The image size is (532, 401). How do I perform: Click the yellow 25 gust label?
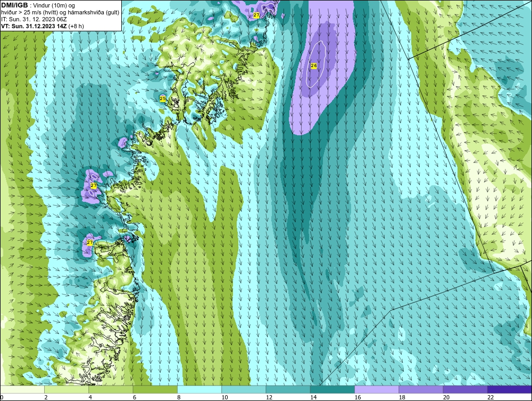162,99
